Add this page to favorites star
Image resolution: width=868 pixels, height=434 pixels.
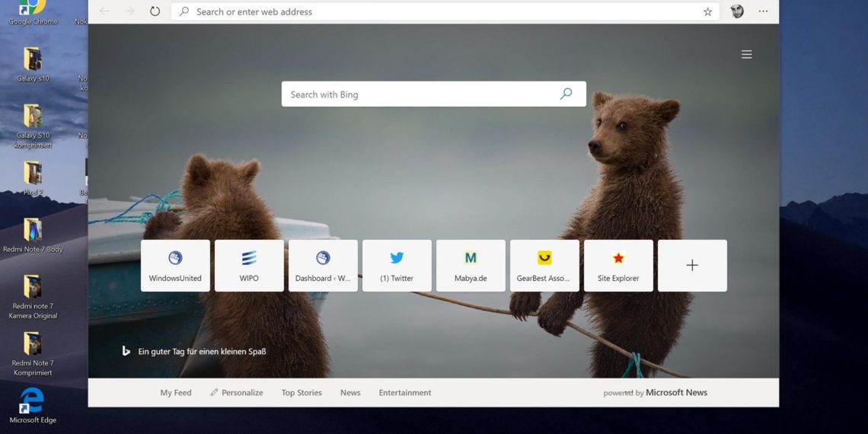click(x=707, y=11)
